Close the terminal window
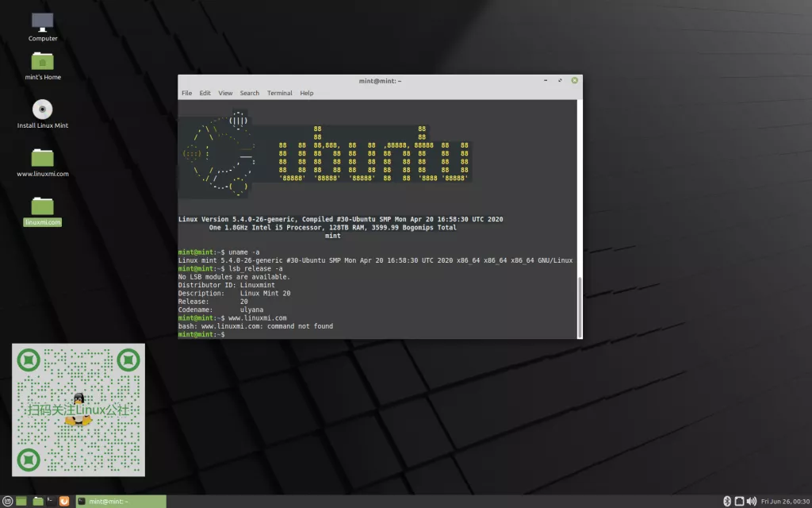Viewport: 812px width, 508px height. coord(575,80)
